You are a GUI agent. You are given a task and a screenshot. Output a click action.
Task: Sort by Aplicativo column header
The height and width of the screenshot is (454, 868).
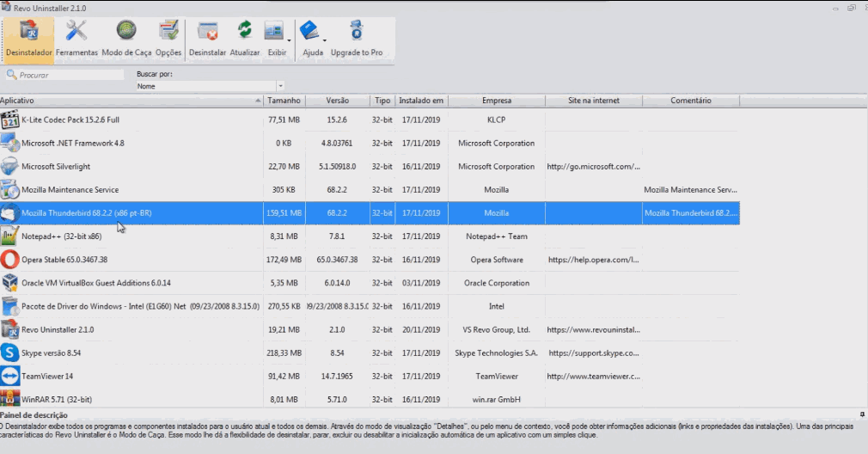click(131, 101)
